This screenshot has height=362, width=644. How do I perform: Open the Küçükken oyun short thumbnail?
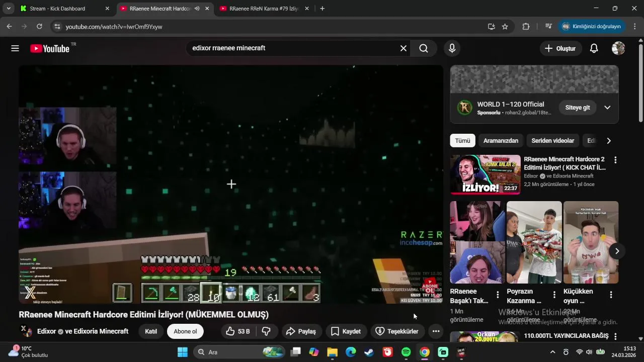[591, 242]
